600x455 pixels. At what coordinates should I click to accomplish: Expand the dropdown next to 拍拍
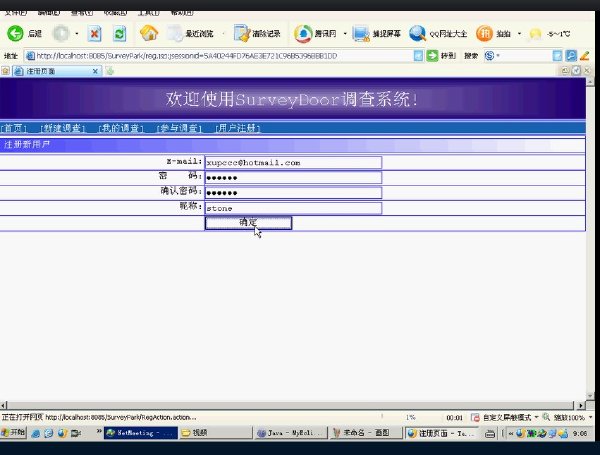[519, 34]
